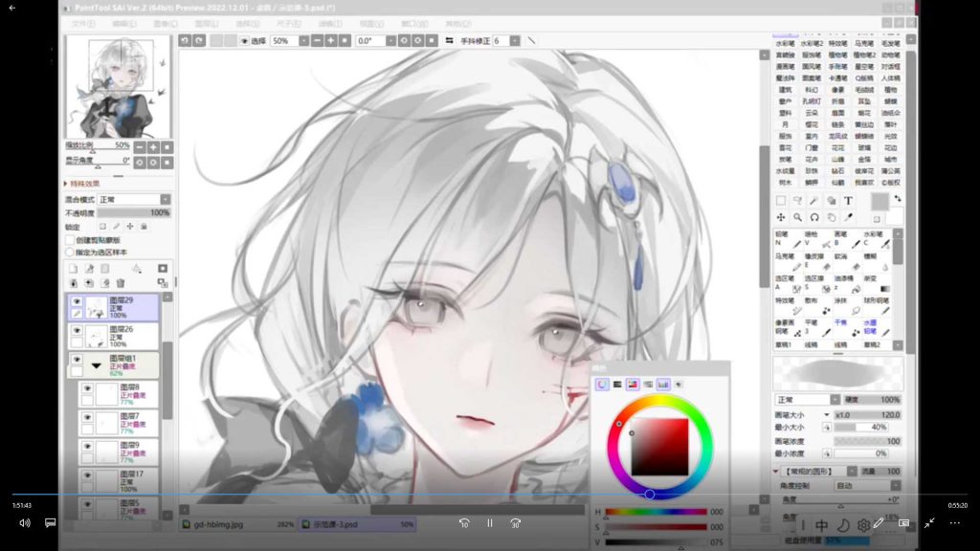Collapse the 图层组1 group triangle
Image resolution: width=980 pixels, height=551 pixels.
tap(96, 365)
